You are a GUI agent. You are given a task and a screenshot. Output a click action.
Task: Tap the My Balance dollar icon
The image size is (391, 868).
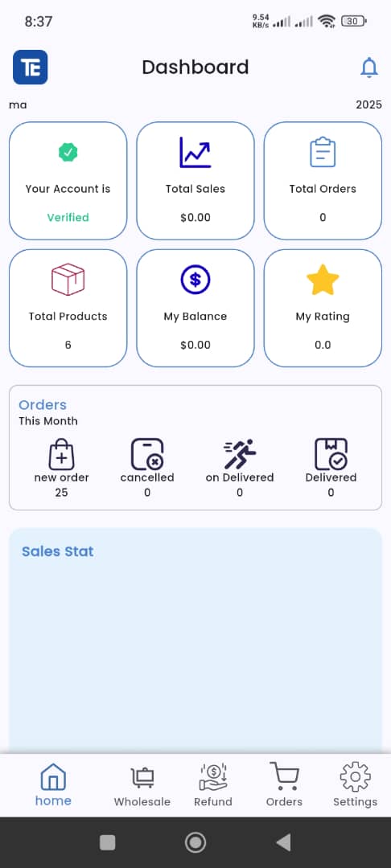195,280
